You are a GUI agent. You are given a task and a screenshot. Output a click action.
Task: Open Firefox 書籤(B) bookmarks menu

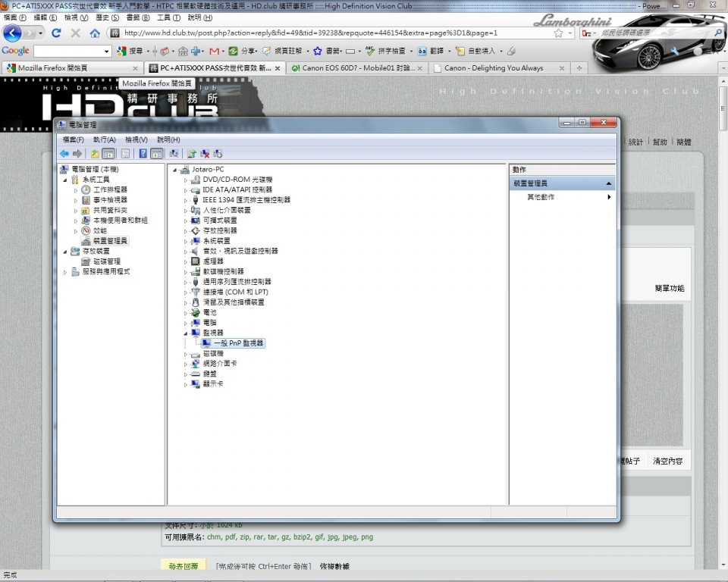tap(138, 17)
